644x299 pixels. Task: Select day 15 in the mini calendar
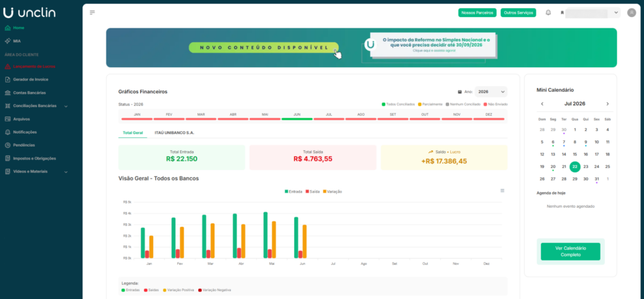coord(575,154)
